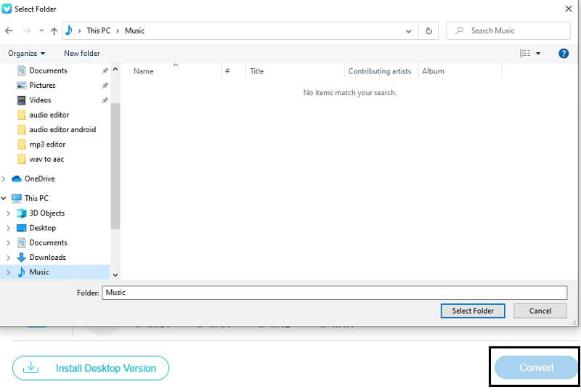Image resolution: width=581 pixels, height=392 pixels.
Task: Click the OneDrive cloud item
Action: coord(39,179)
